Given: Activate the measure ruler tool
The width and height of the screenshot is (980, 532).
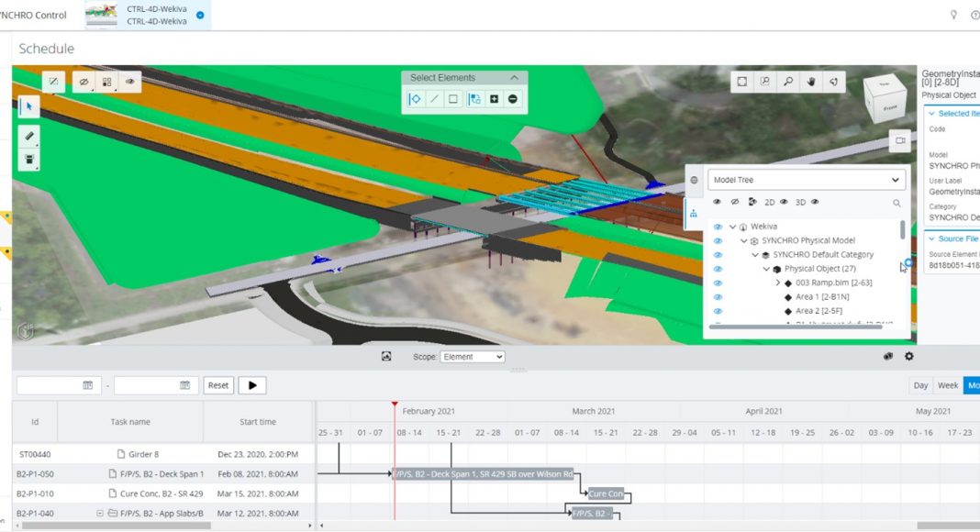Looking at the screenshot, I should coord(29,136).
